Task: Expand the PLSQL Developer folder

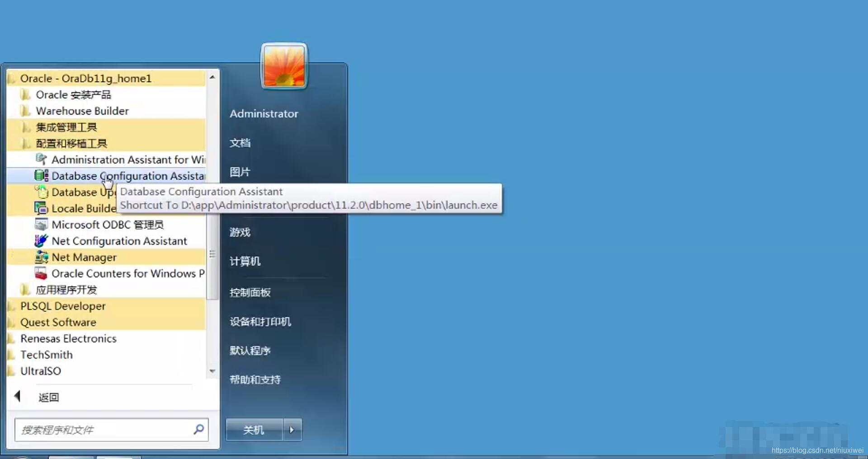Action: (106, 306)
